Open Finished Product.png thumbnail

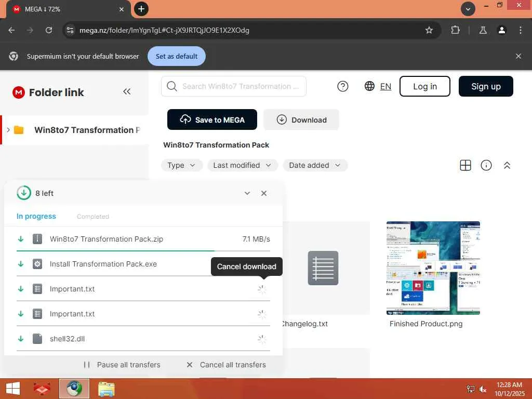click(x=433, y=268)
